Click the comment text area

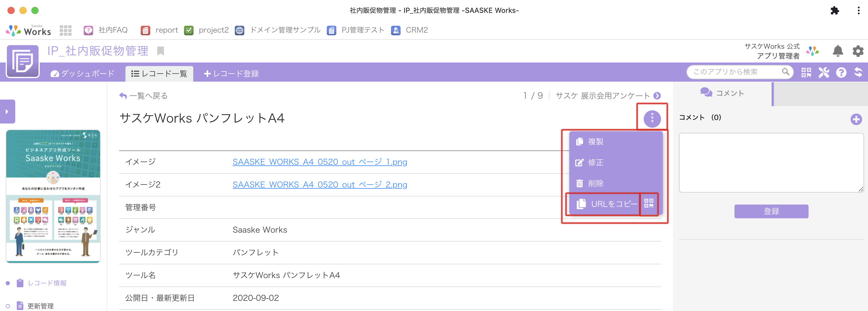pyautogui.click(x=771, y=163)
